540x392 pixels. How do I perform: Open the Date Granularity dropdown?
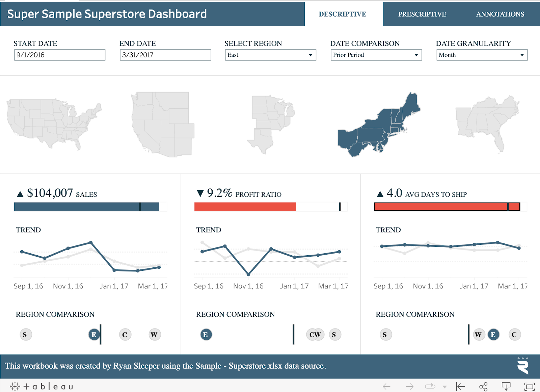coord(482,55)
